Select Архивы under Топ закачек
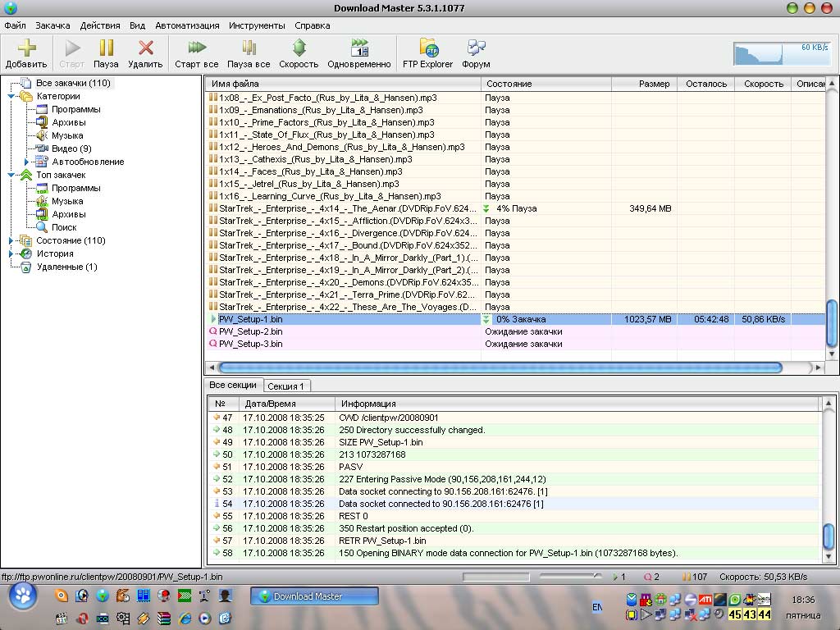 69,214
